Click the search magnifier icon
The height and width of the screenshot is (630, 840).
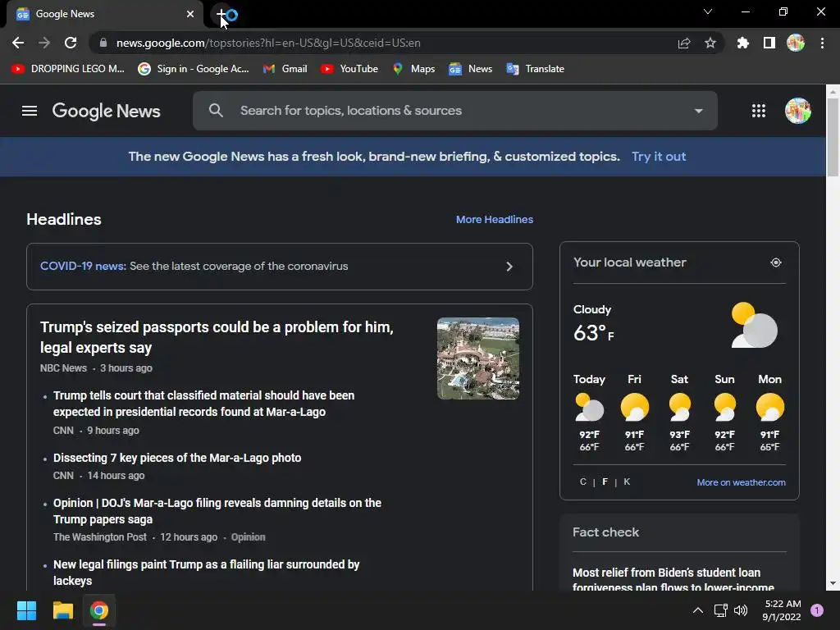[x=216, y=111]
